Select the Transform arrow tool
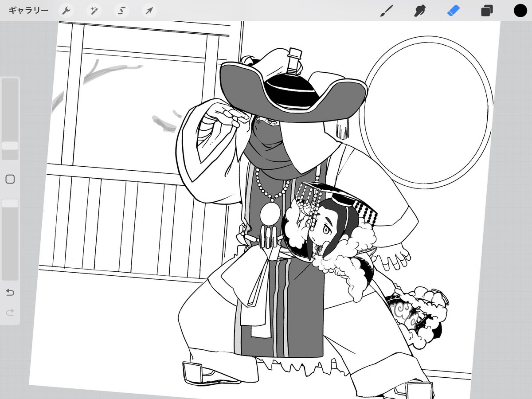Viewport: 532px width, 399px height. point(149,11)
